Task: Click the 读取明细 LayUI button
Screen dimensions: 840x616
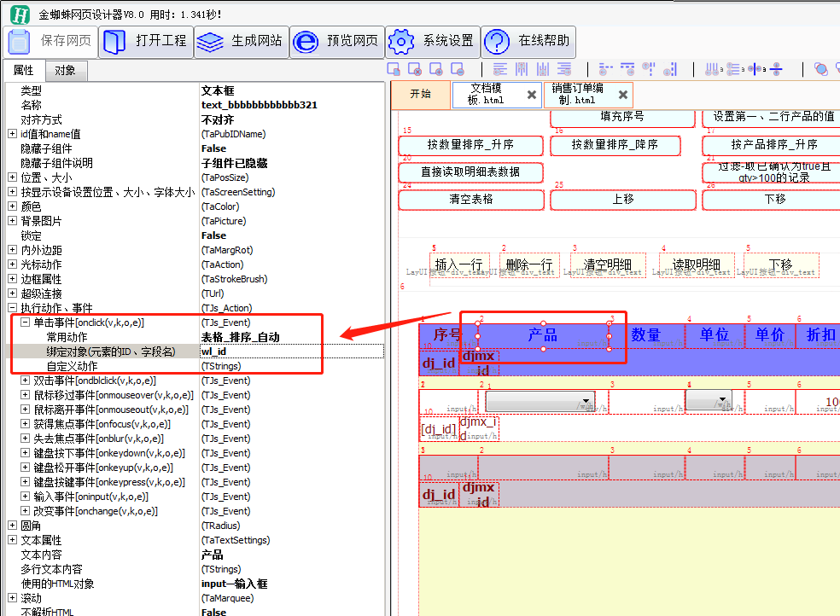Action: tap(696, 265)
